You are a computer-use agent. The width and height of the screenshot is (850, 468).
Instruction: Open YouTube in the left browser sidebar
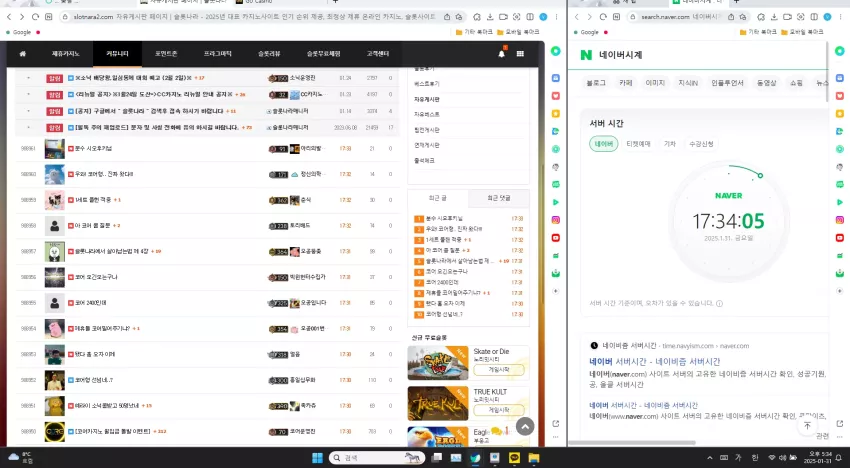[x=556, y=238]
